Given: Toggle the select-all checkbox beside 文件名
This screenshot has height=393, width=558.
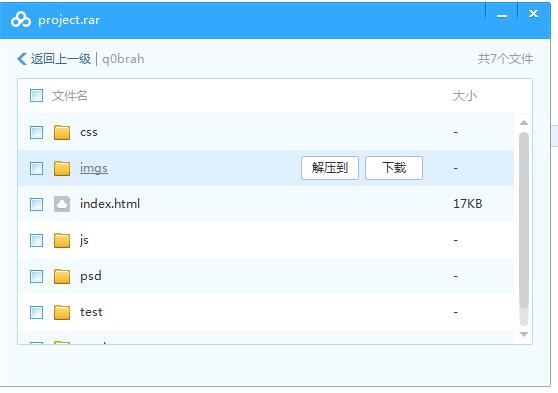Looking at the screenshot, I should [x=36, y=95].
